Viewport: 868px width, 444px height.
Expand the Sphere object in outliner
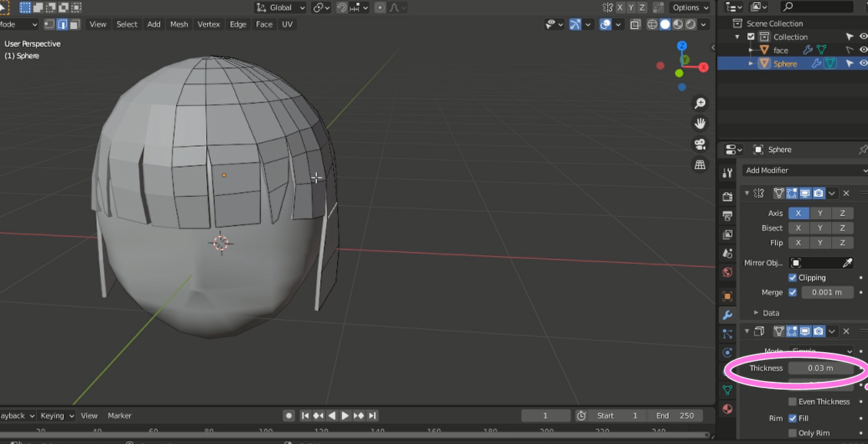click(751, 64)
